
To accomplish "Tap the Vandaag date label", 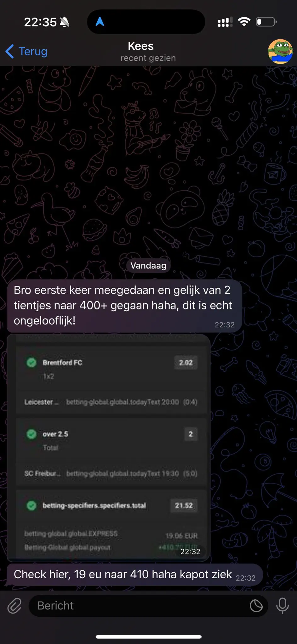I will pyautogui.click(x=148, y=265).
